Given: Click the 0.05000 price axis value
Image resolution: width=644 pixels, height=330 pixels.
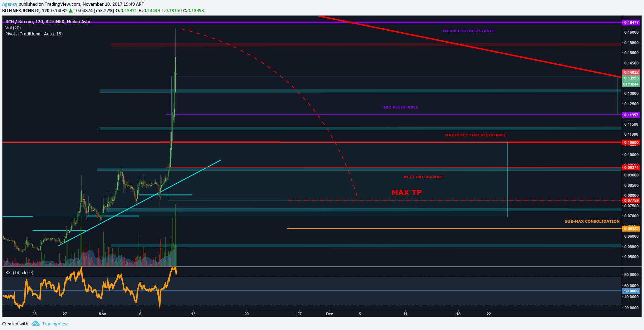Looking at the screenshot, I should [x=631, y=257].
